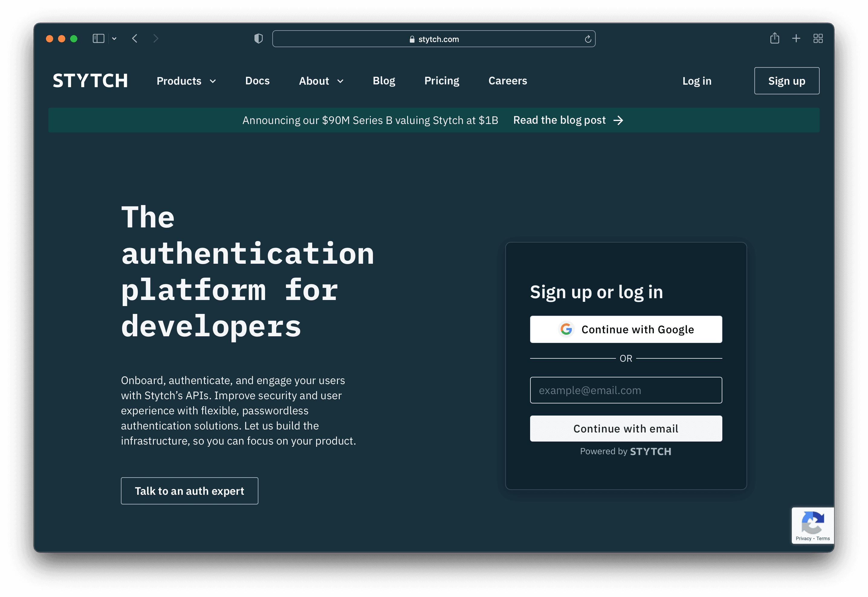
Task: Show the tab overview grid icon
Action: 818,38
